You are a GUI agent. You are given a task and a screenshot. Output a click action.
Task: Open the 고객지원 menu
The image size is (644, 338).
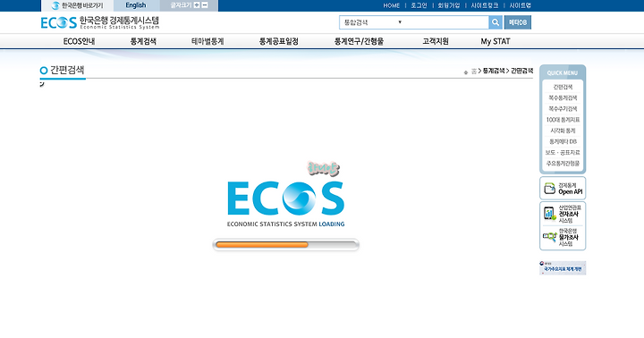click(x=436, y=41)
